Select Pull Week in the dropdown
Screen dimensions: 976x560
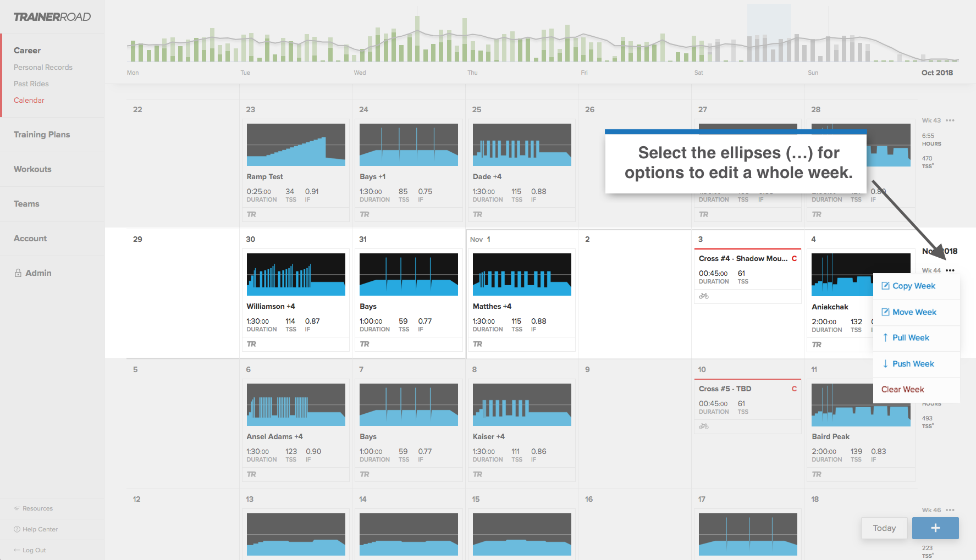(x=917, y=338)
